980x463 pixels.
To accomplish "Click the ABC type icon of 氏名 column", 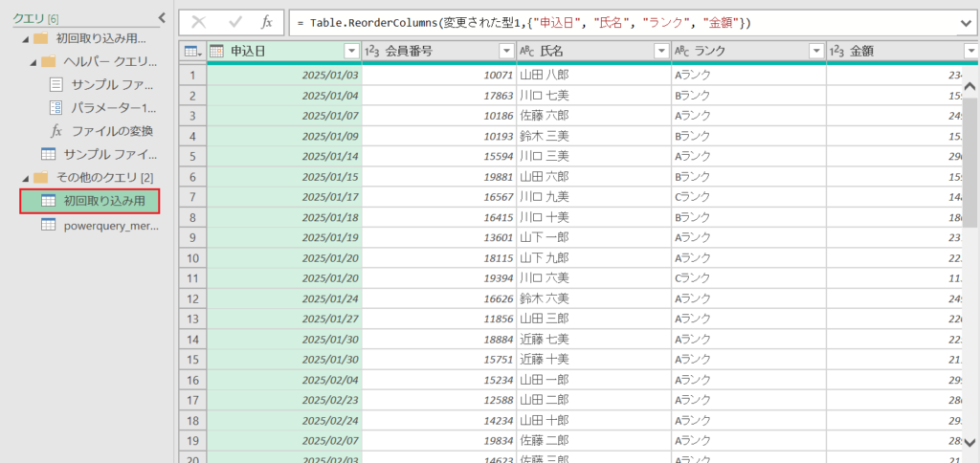I will click(527, 52).
